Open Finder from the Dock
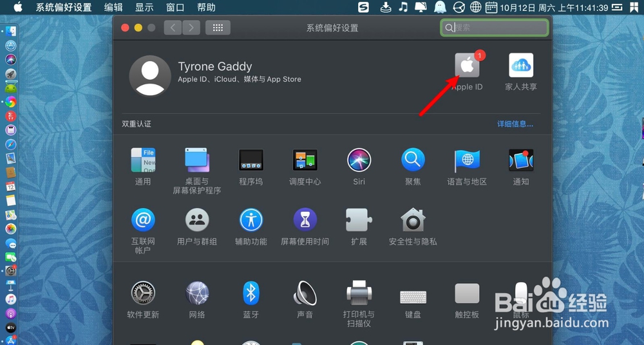Viewport: 644px width, 345px height. 11,31
